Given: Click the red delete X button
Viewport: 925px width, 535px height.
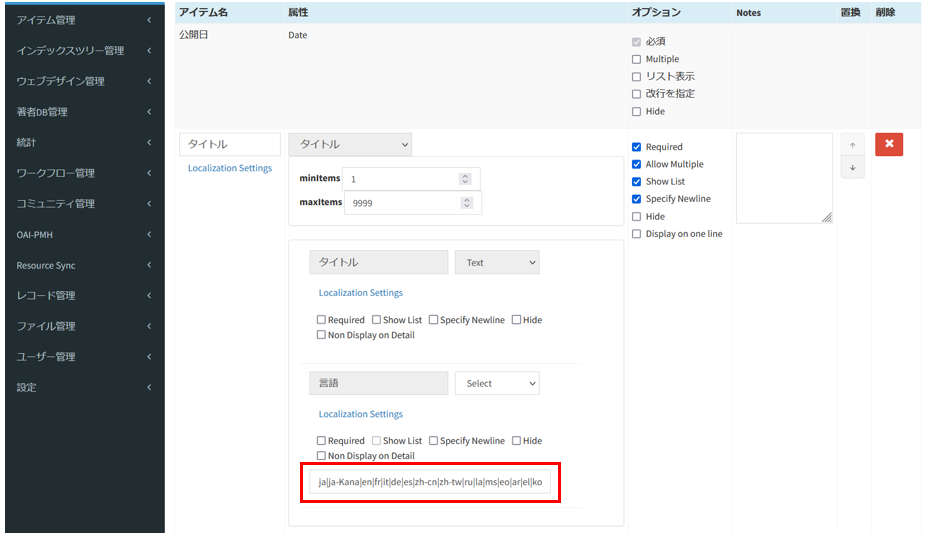Looking at the screenshot, I should pyautogui.click(x=889, y=145).
